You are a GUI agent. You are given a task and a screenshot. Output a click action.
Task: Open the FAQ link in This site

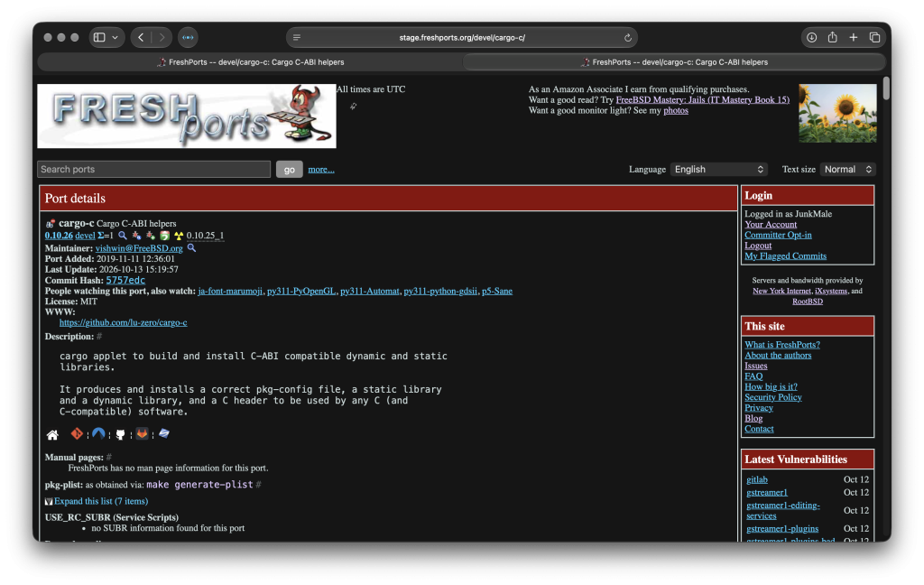click(753, 376)
